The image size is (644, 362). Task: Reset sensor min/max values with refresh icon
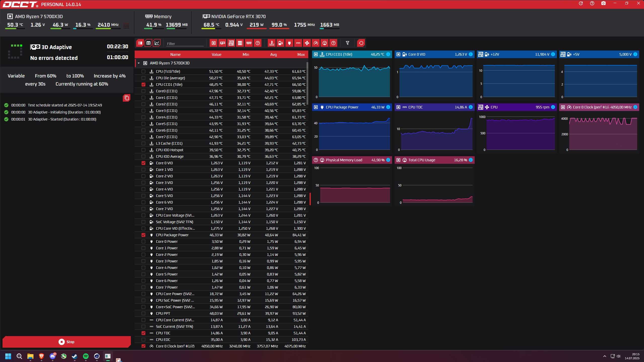click(361, 43)
